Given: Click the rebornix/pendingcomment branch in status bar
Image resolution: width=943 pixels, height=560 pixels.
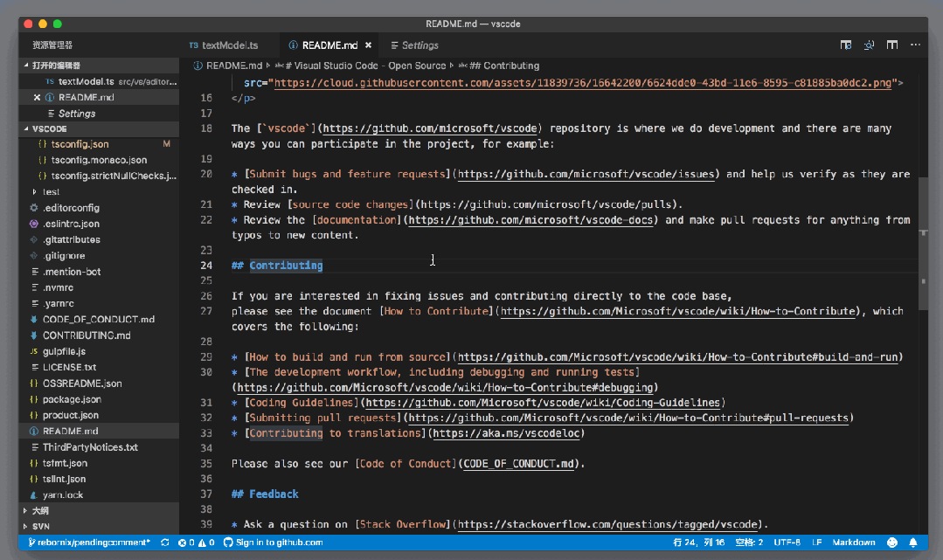Looking at the screenshot, I should click(88, 543).
